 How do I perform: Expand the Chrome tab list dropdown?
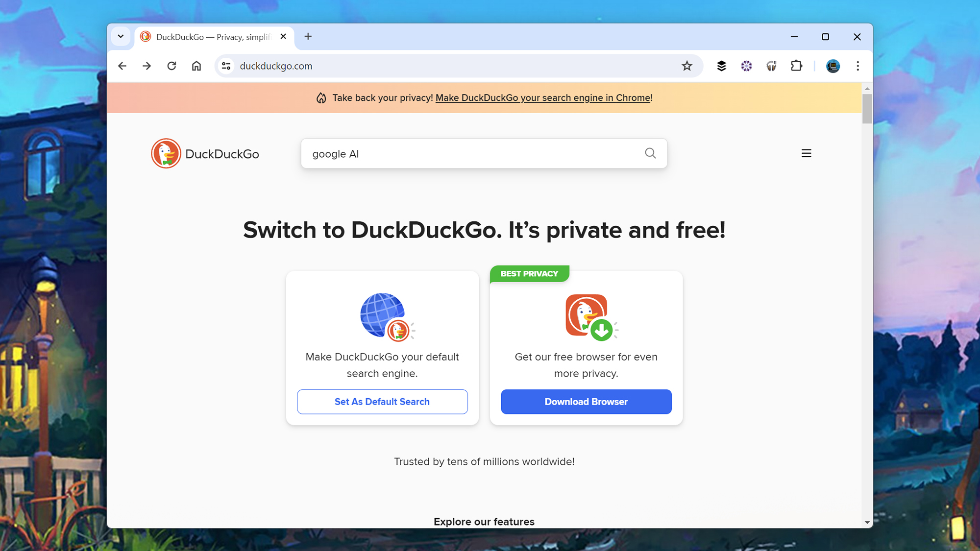pyautogui.click(x=121, y=36)
